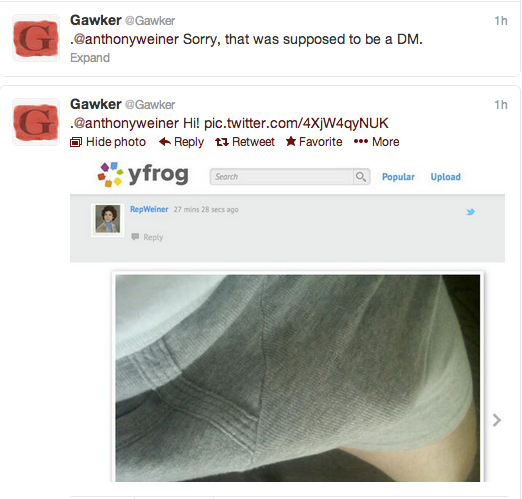Click the yfrog Search input field
522x499 pixels.
[x=281, y=176]
